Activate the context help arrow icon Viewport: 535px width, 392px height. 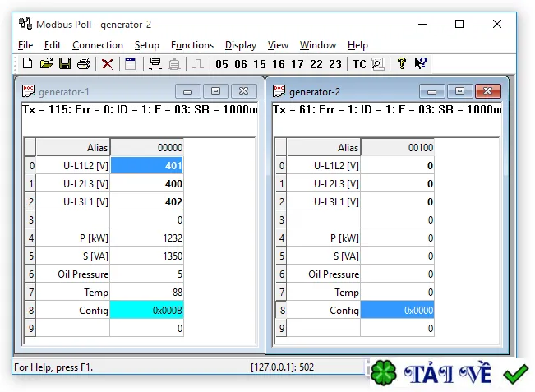(421, 63)
